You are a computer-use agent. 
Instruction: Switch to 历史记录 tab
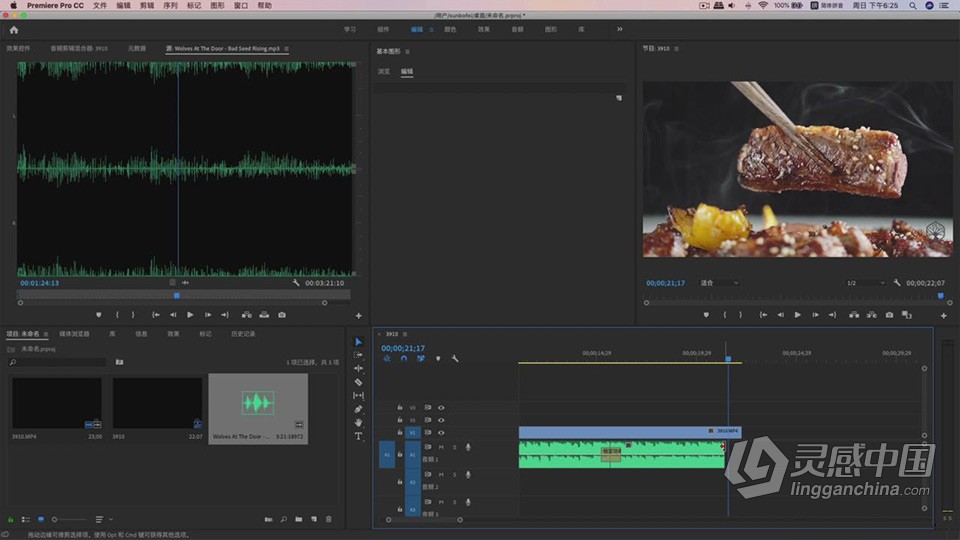[x=243, y=334]
